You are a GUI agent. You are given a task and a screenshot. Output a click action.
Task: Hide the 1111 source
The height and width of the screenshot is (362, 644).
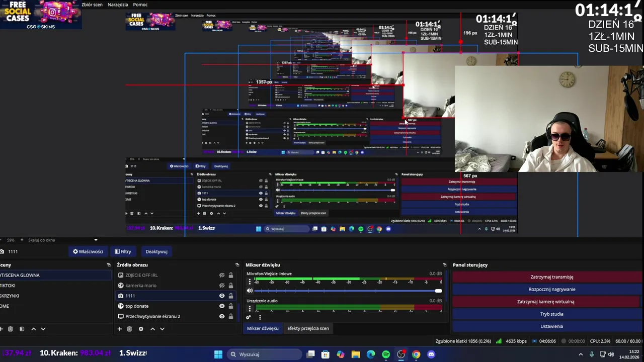pyautogui.click(x=222, y=296)
